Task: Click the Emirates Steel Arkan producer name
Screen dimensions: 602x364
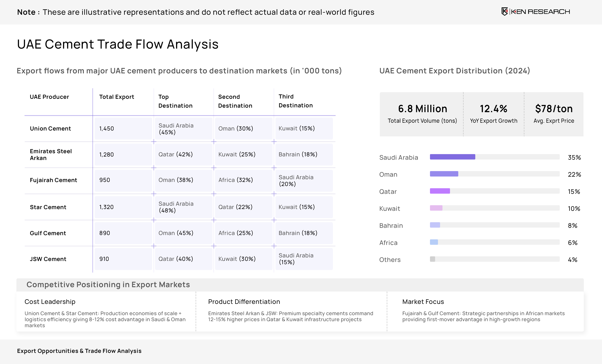Action: pos(51,155)
